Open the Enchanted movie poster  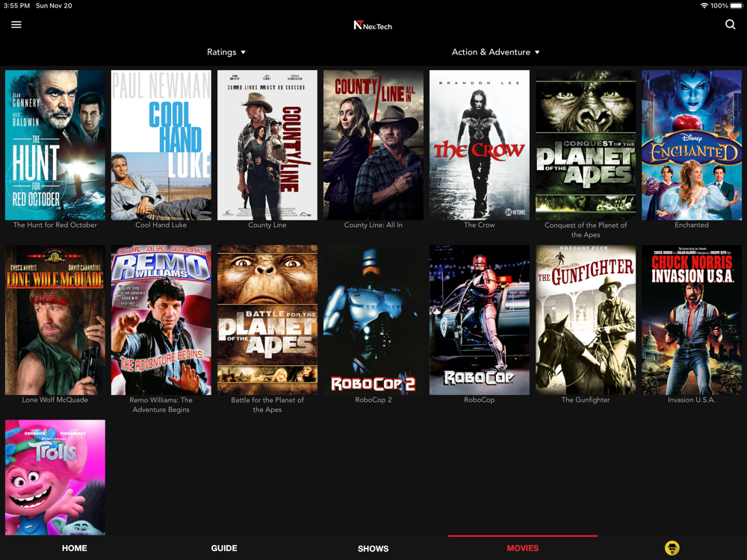click(692, 146)
